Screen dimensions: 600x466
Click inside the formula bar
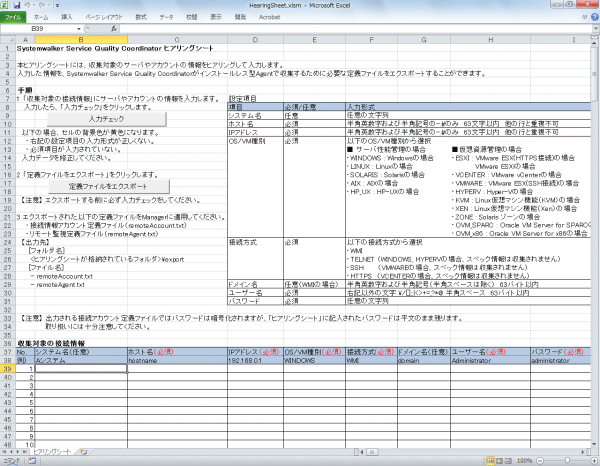pyautogui.click(x=356, y=29)
